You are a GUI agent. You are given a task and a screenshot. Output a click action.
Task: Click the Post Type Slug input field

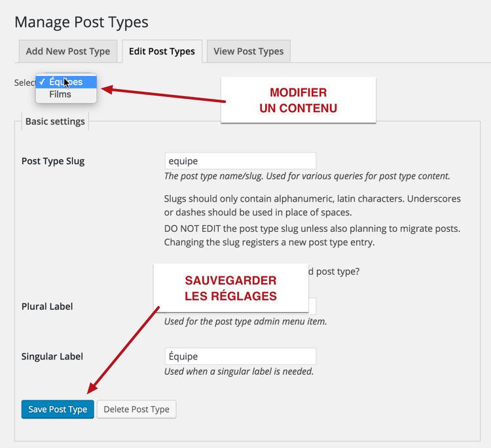pos(240,161)
